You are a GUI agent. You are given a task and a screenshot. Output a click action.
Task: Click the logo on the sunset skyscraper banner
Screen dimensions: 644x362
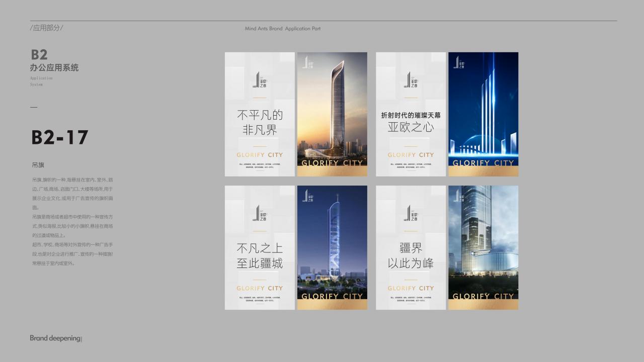tap(307, 63)
